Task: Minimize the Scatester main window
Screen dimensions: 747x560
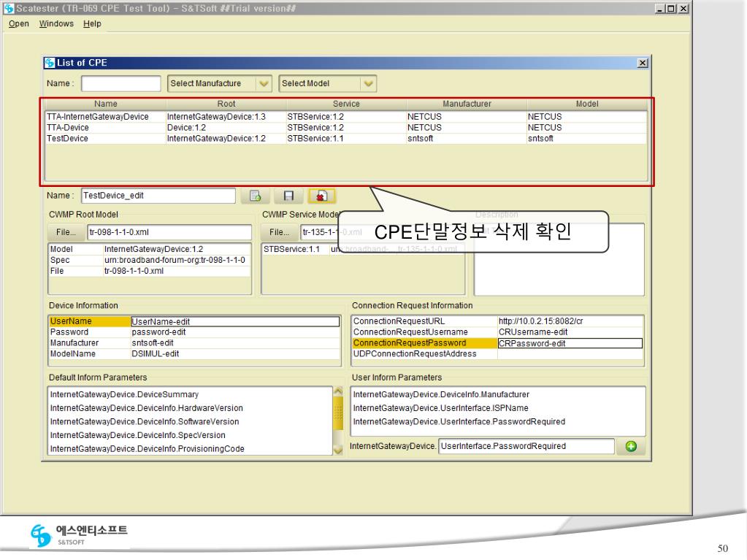Action: tap(660, 9)
